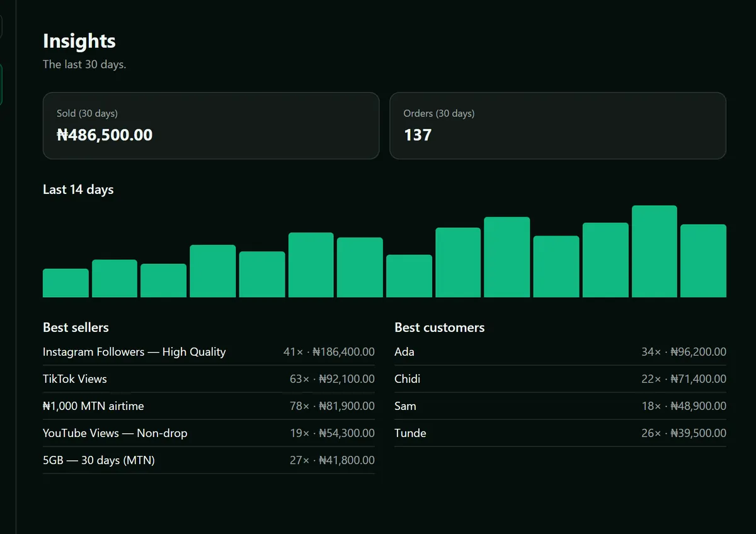
Task: Select the 5GB — 30 days (MTN) product
Action: [99, 460]
